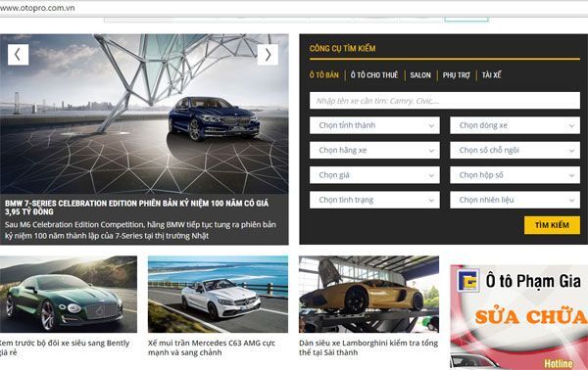Advance carousel with right arrow

(x=268, y=55)
